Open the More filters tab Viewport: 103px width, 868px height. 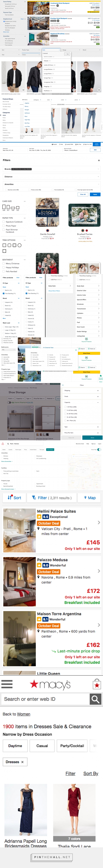(50, 449)
